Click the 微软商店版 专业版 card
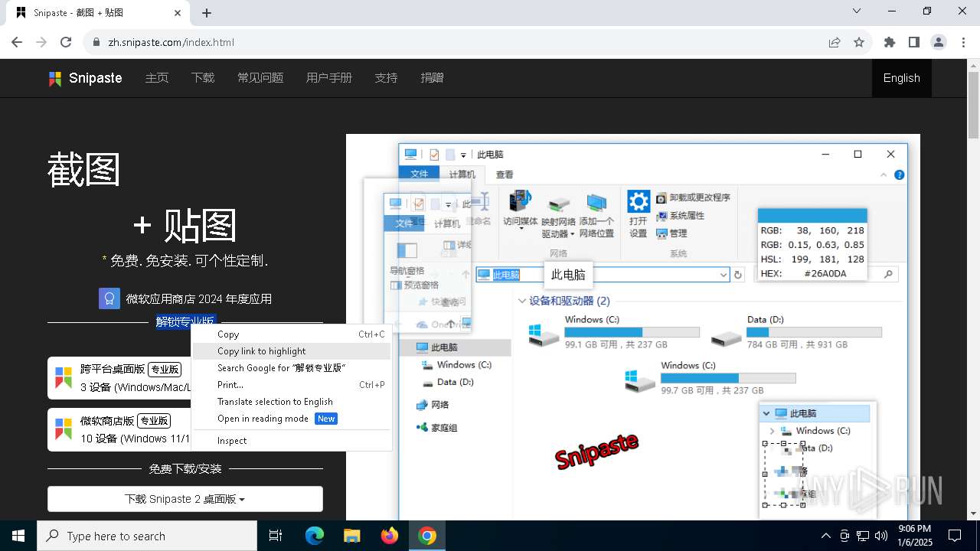The image size is (980, 551). coord(119,429)
